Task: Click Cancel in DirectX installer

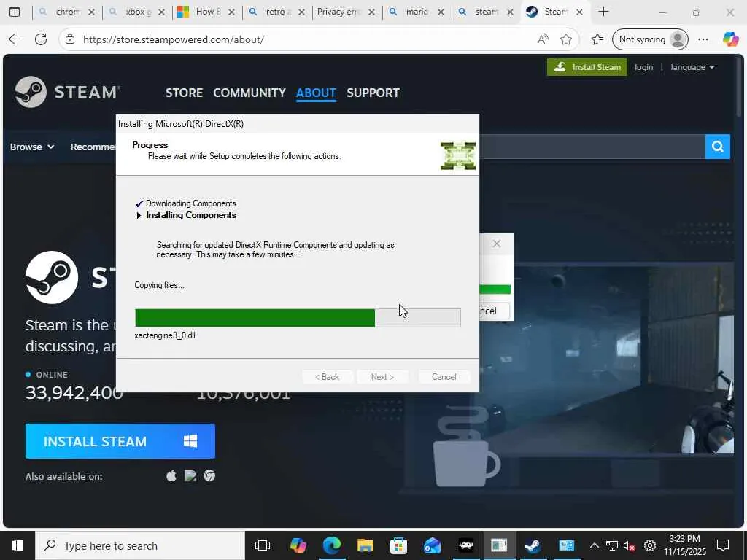Action: pyautogui.click(x=444, y=377)
